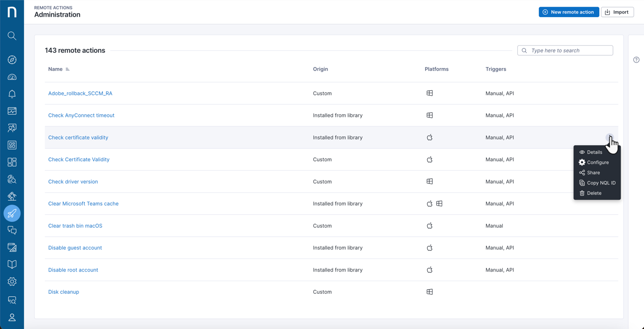Open the search magnifier icon in sidebar
The height and width of the screenshot is (329, 644).
(x=12, y=36)
